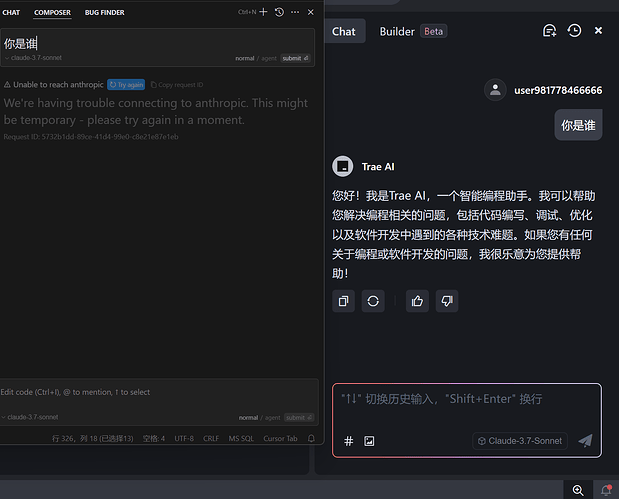This screenshot has width=619, height=499.
Task: Copy the Trae AI response
Action: click(343, 301)
